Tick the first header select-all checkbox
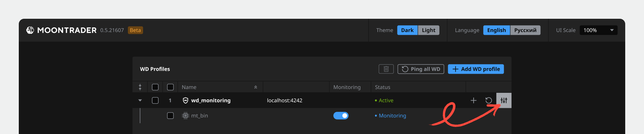644x134 pixels. coord(155,87)
